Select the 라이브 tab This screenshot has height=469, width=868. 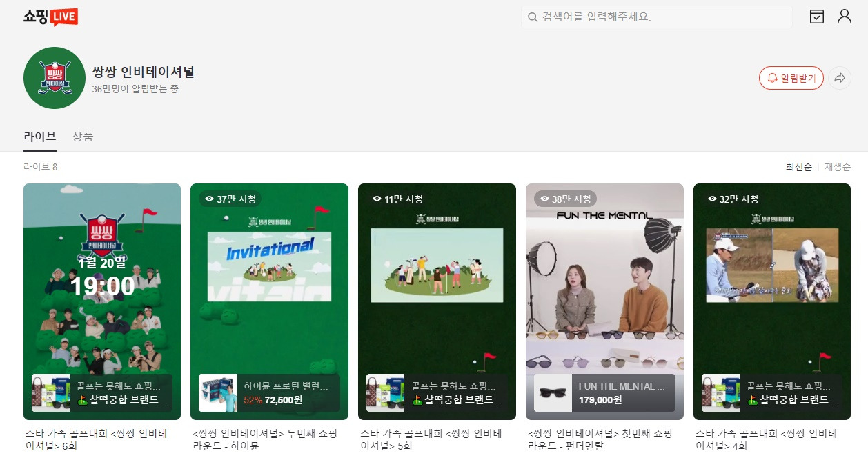pyautogui.click(x=39, y=137)
